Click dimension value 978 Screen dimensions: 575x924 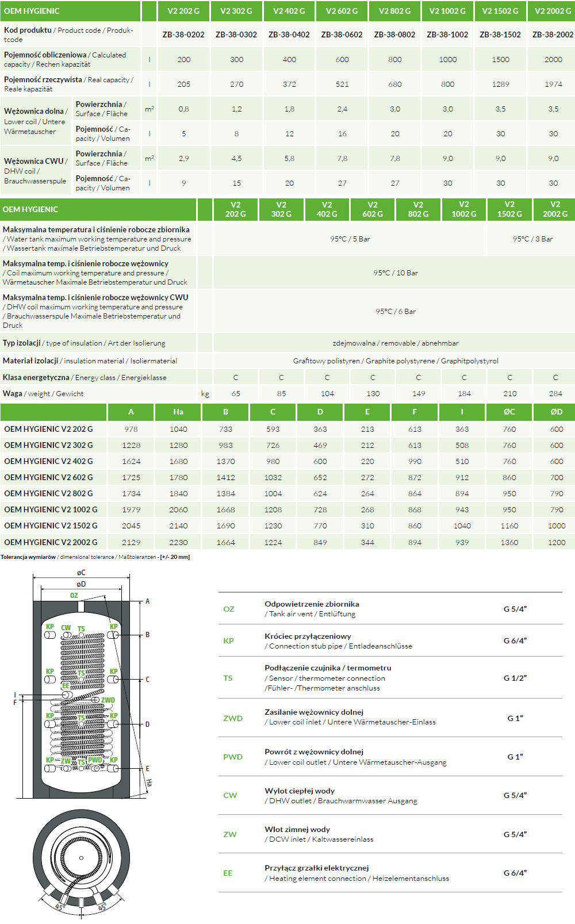pyautogui.click(x=131, y=429)
